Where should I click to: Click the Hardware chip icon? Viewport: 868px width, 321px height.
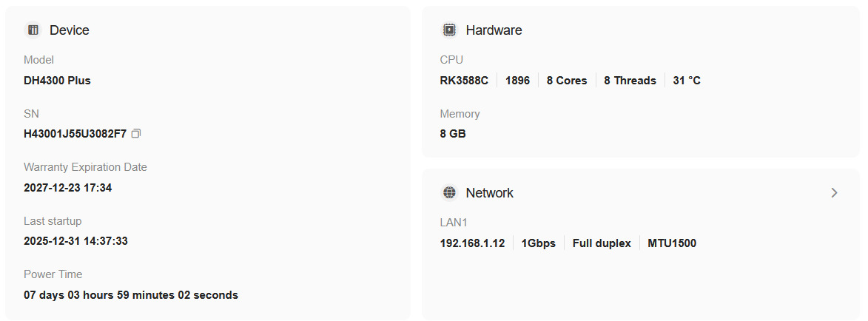(x=449, y=30)
